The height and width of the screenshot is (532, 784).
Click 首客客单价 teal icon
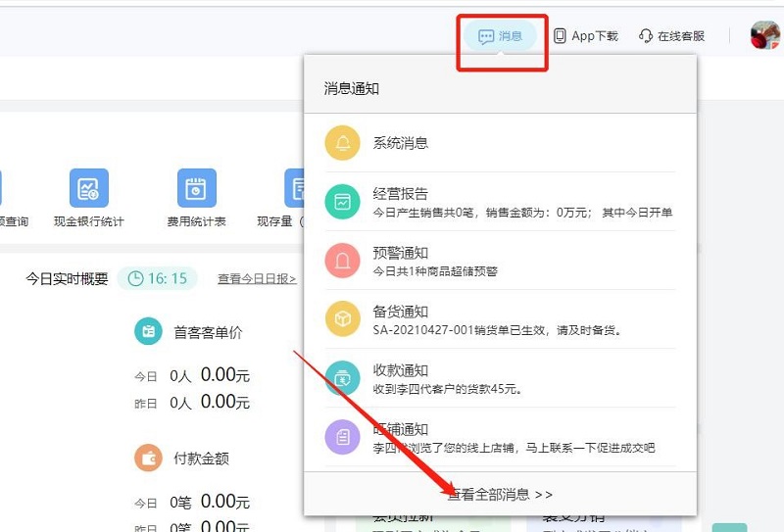[149, 331]
